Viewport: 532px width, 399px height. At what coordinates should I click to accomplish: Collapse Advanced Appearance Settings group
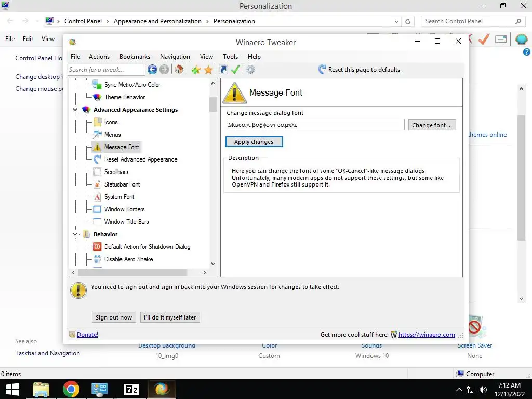pos(75,110)
